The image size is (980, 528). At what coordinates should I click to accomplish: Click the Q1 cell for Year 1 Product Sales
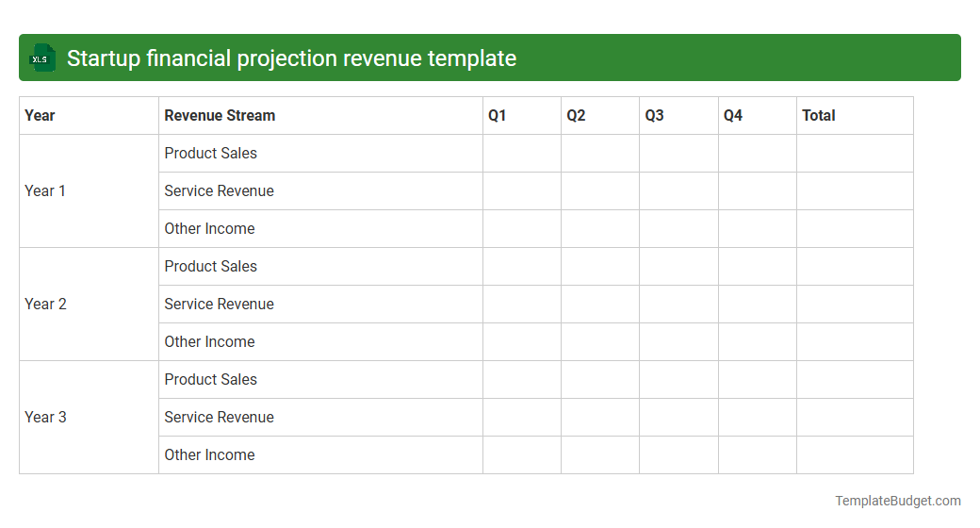(522, 154)
